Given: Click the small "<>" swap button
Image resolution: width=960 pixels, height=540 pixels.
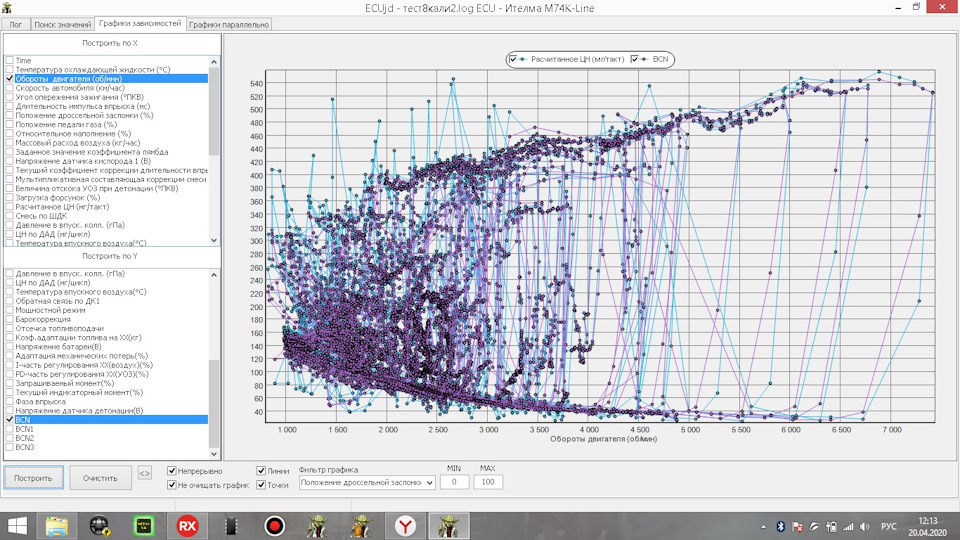Looking at the screenshot, I should (x=145, y=474).
